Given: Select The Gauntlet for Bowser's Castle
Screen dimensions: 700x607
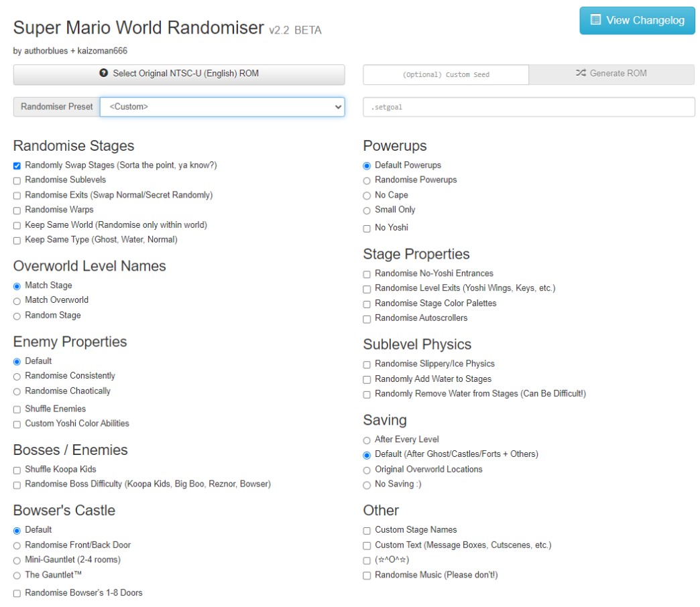Looking at the screenshot, I should [x=17, y=576].
